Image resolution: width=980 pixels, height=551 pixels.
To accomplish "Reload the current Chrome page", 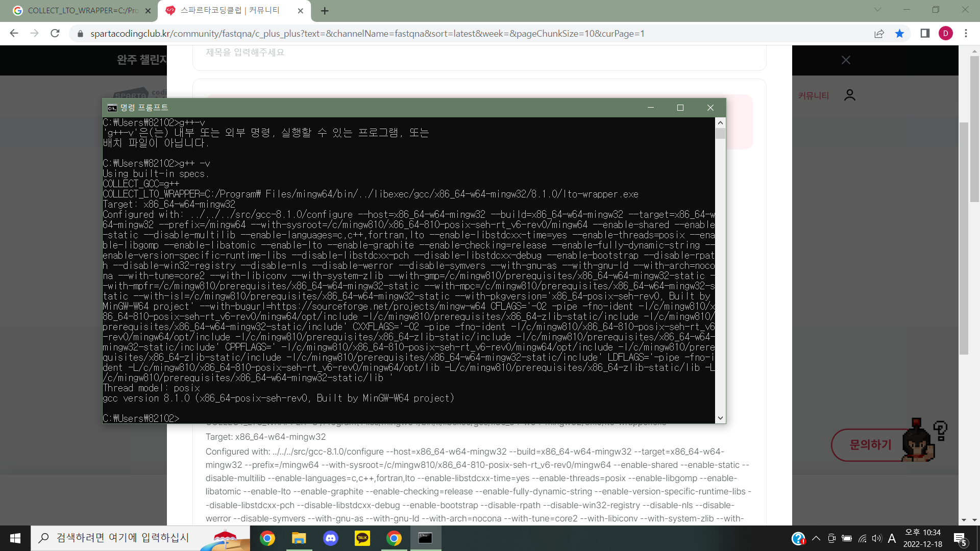I will pyautogui.click(x=55, y=34).
